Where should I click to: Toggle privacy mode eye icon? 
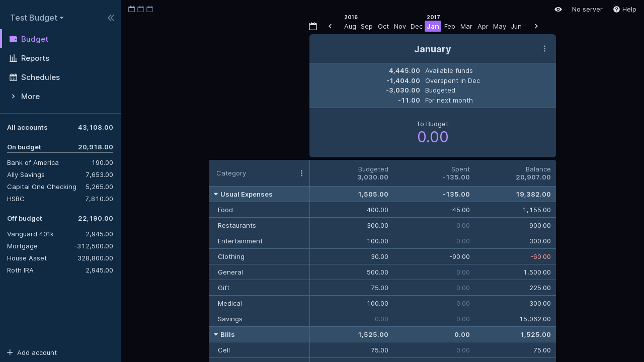click(x=558, y=9)
